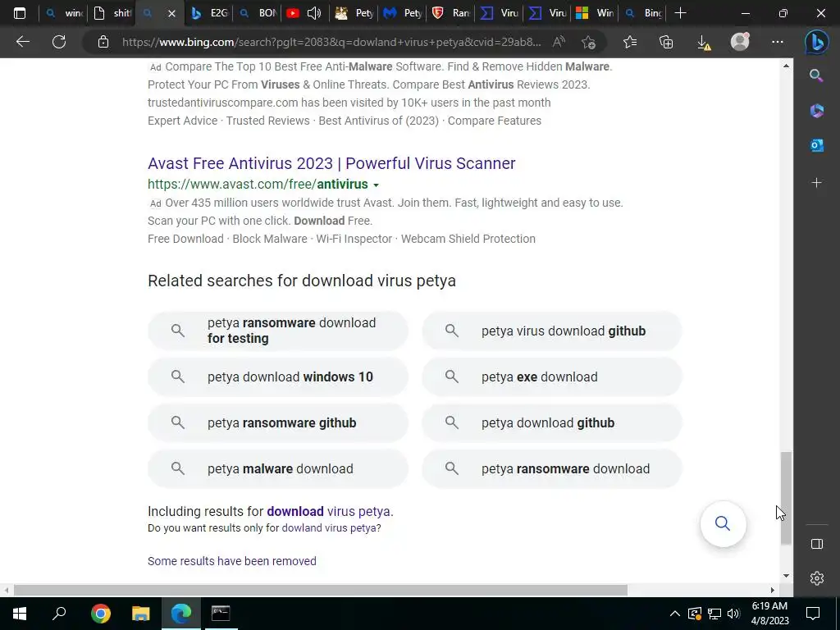This screenshot has width=840, height=630.
Task: Switch to the Malwarebytes Petya tab
Action: tap(404, 13)
